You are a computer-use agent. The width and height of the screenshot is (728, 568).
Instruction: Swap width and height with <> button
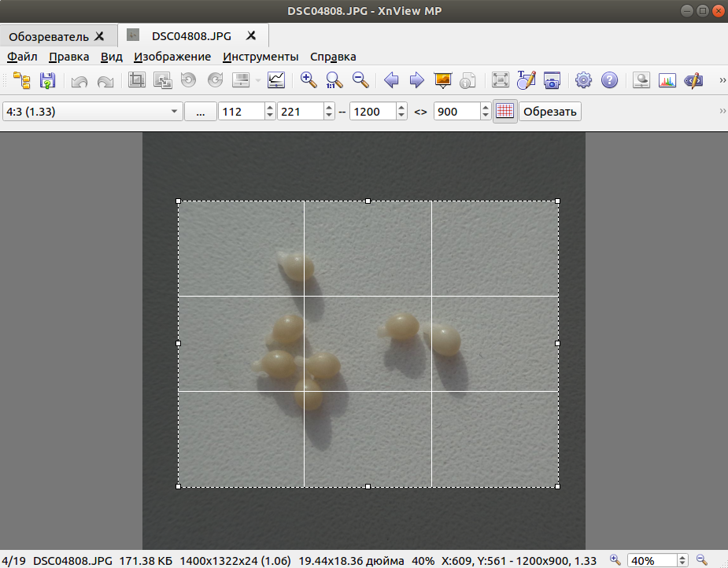coord(420,112)
